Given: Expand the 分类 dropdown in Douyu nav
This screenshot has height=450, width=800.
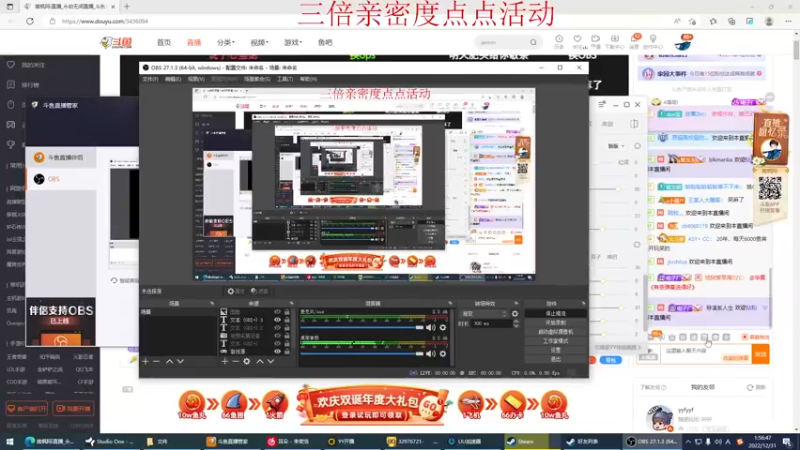Looking at the screenshot, I should (226, 42).
